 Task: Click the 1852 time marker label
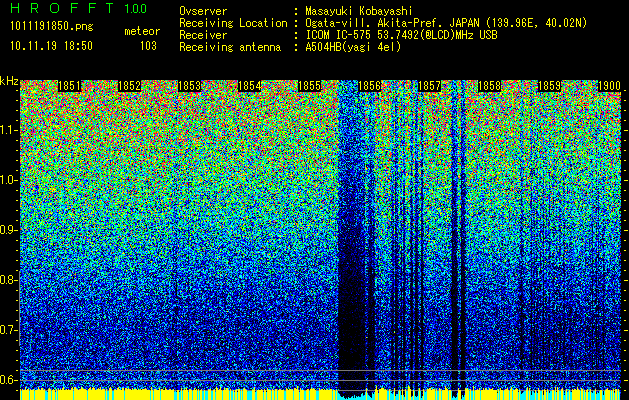coord(129,86)
